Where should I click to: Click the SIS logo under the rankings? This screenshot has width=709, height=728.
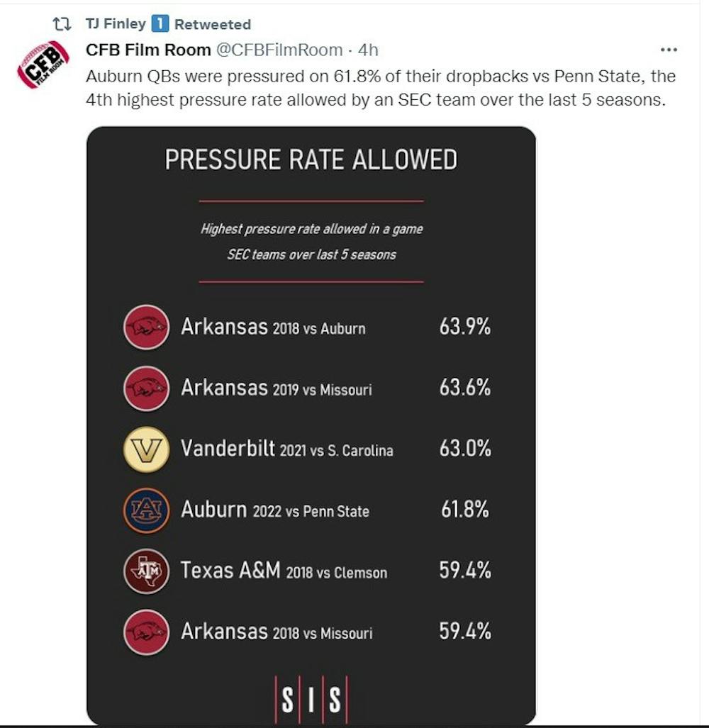[311, 699]
